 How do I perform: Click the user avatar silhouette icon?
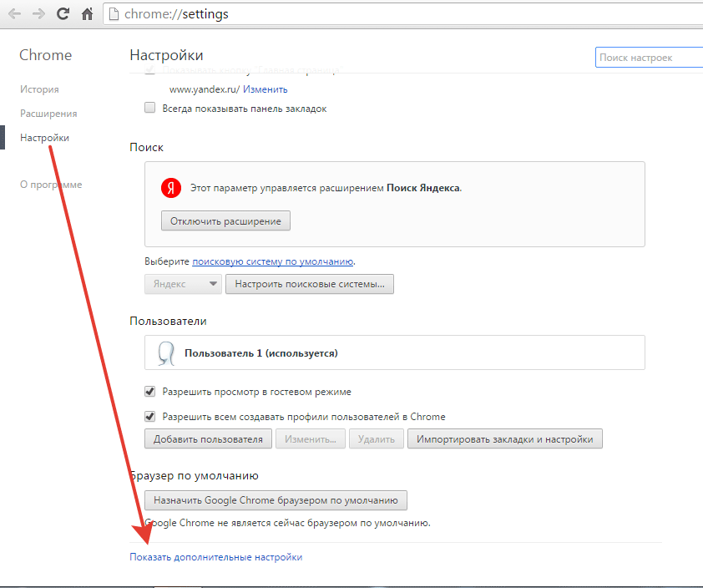165,353
